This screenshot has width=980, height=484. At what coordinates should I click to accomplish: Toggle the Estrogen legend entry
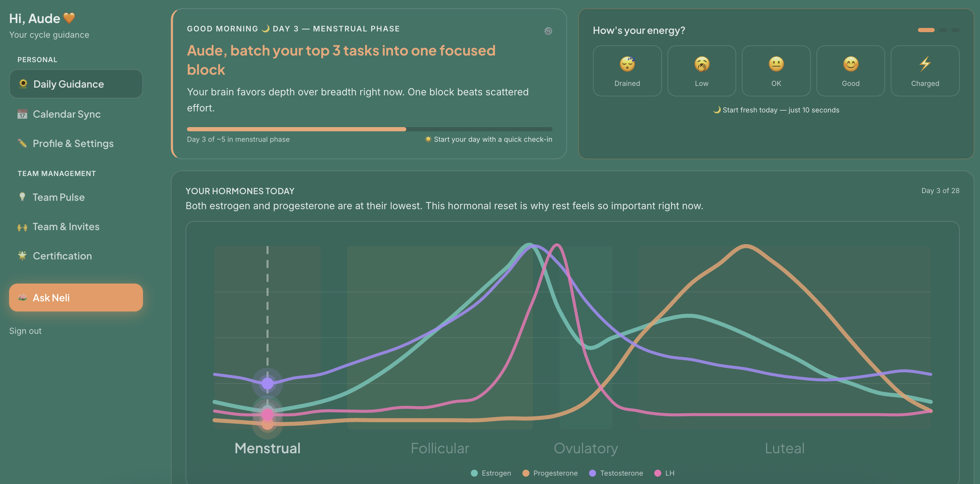coord(491,473)
